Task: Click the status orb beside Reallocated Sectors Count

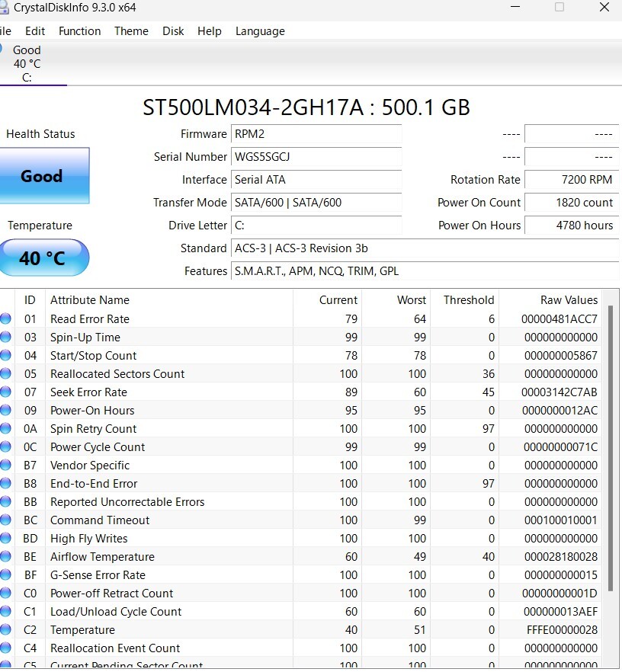Action: click(6, 374)
